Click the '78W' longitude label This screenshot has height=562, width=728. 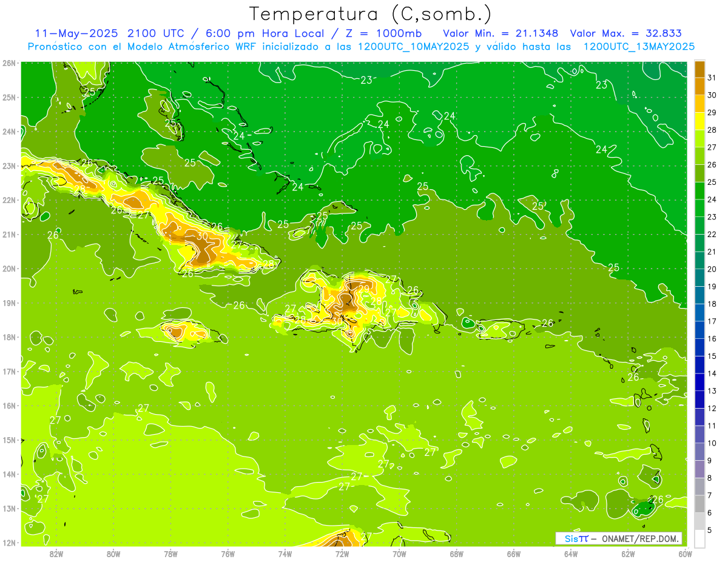click(170, 554)
